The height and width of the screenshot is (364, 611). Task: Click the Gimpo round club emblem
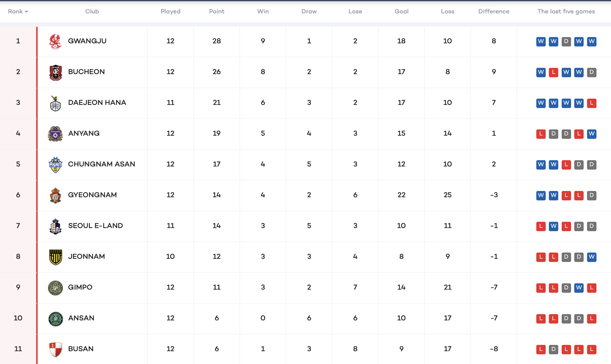[55, 288]
